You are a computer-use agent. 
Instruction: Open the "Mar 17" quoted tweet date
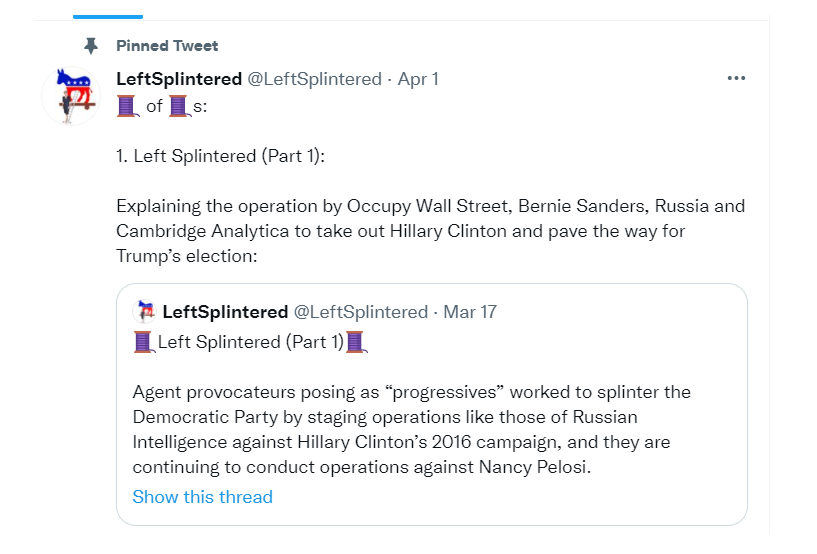tap(470, 312)
